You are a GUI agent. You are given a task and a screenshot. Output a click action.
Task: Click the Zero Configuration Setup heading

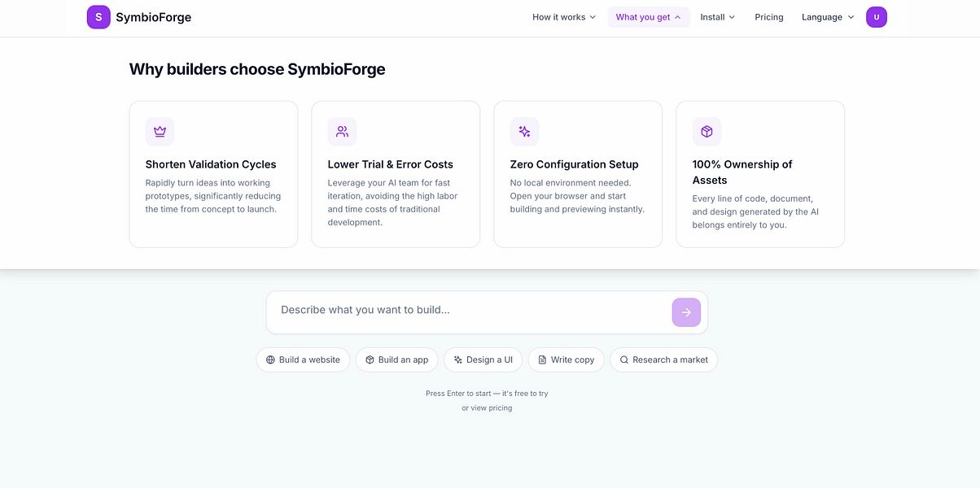575,164
